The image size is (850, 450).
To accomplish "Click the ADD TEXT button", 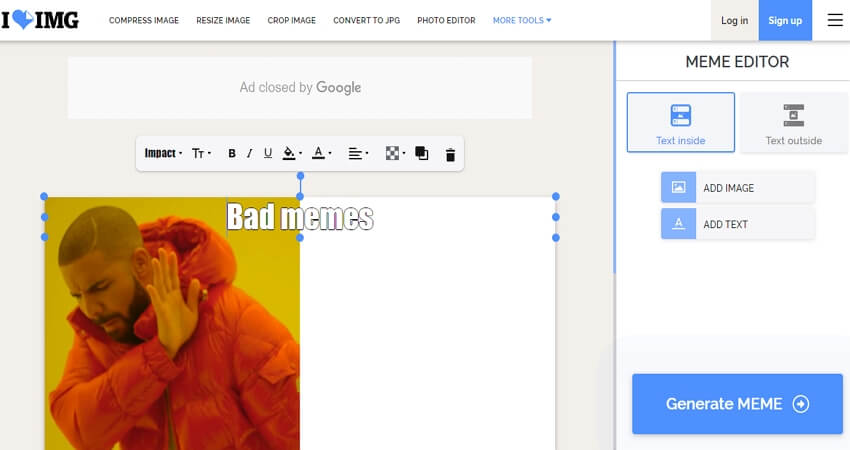I will coord(738,224).
